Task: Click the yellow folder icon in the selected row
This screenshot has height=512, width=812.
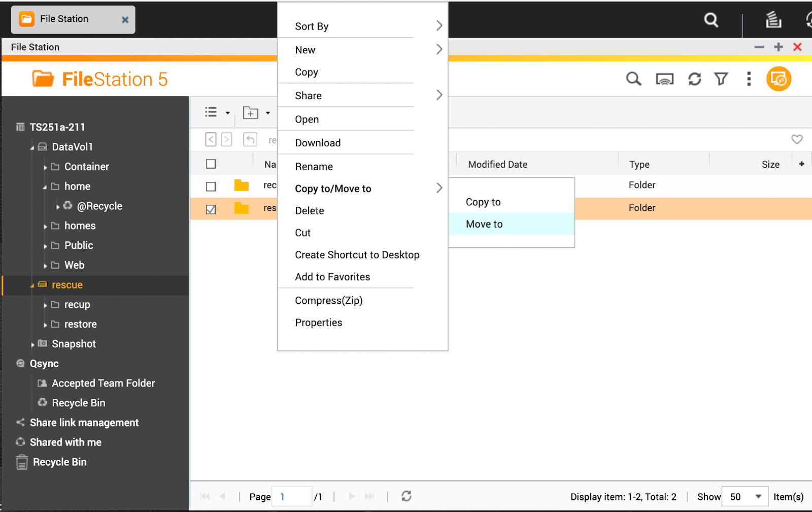Action: point(242,208)
